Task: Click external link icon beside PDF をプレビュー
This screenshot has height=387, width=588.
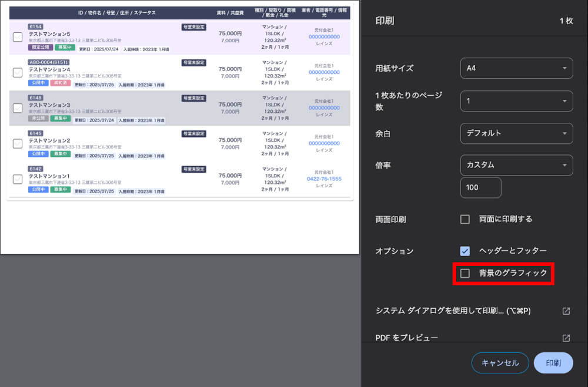Action: click(566, 338)
